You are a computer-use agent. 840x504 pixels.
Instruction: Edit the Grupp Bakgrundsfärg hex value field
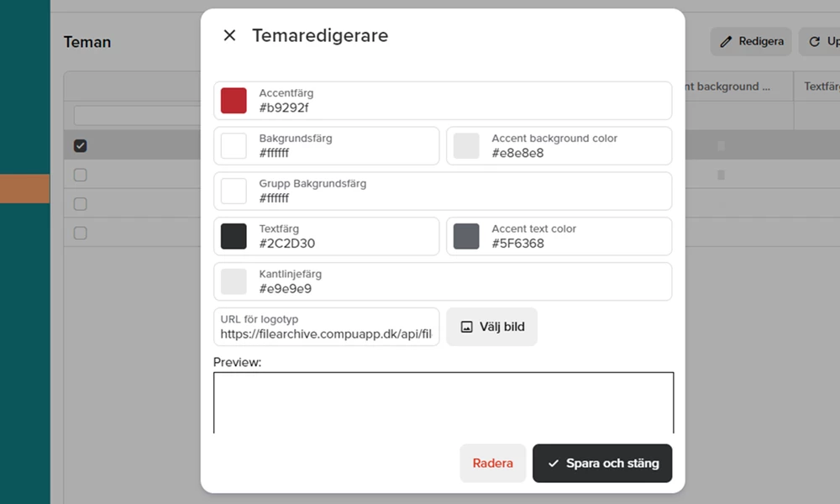(x=274, y=198)
